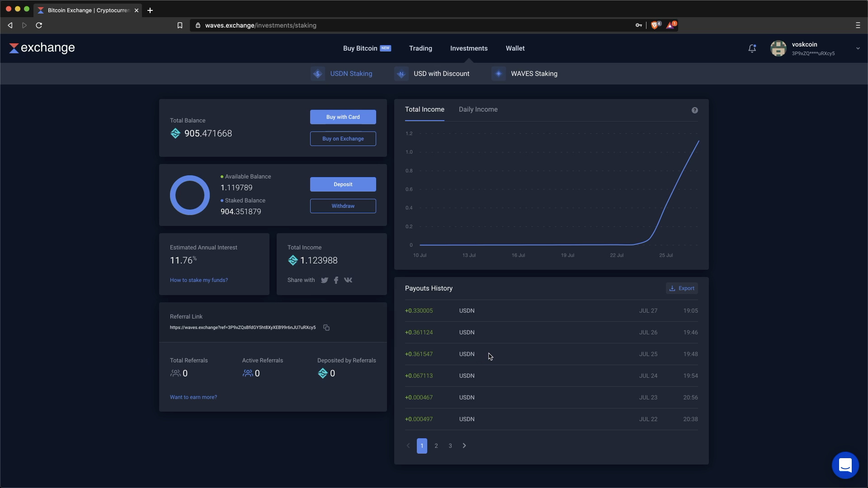This screenshot has height=488, width=868.
Task: Select the Total Income chart tab
Action: pyautogui.click(x=425, y=109)
